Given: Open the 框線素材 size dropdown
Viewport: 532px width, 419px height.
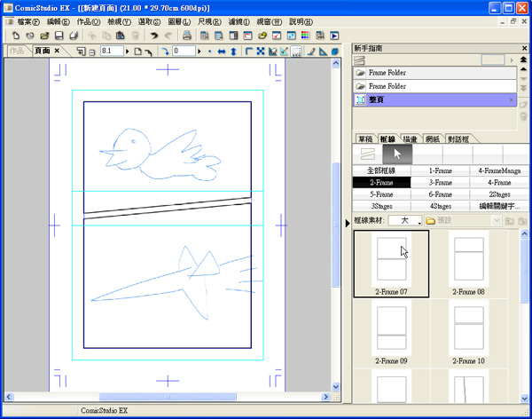Looking at the screenshot, I should click(x=405, y=220).
